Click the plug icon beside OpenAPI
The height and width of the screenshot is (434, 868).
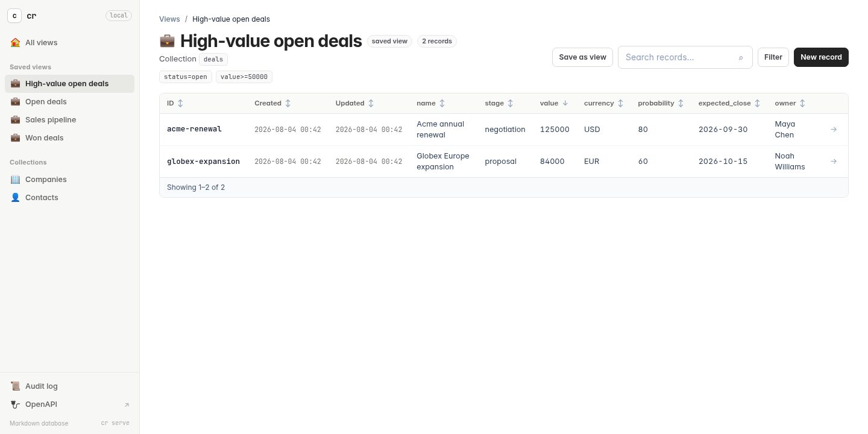coord(15,404)
